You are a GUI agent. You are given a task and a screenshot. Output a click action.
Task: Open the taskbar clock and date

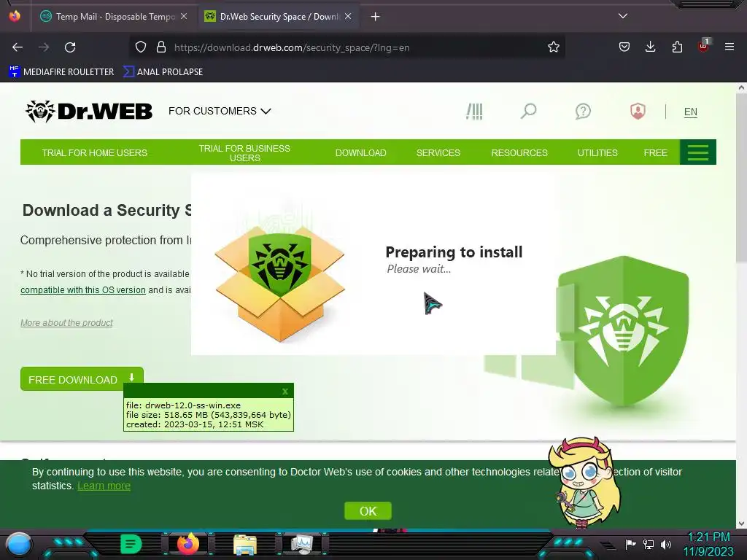708,544
